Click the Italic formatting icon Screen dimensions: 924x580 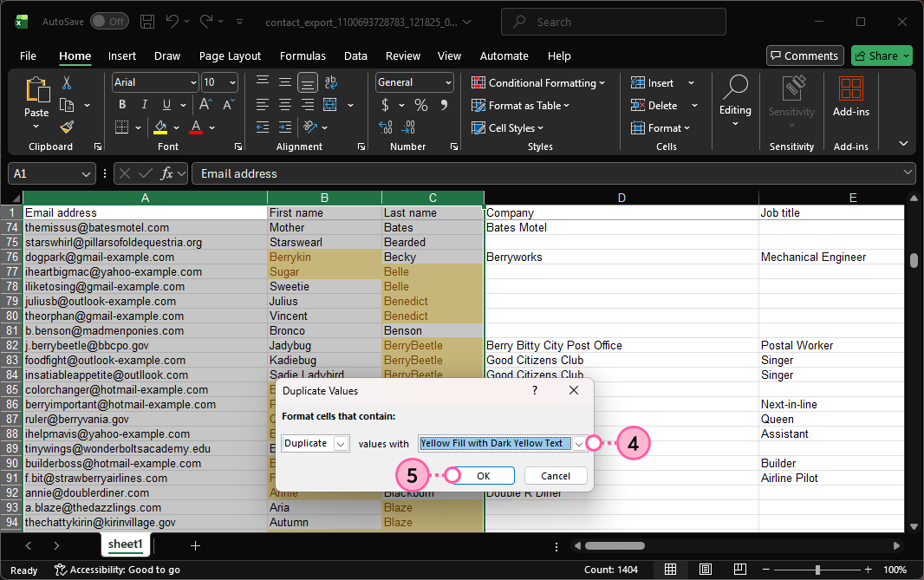pyautogui.click(x=142, y=105)
